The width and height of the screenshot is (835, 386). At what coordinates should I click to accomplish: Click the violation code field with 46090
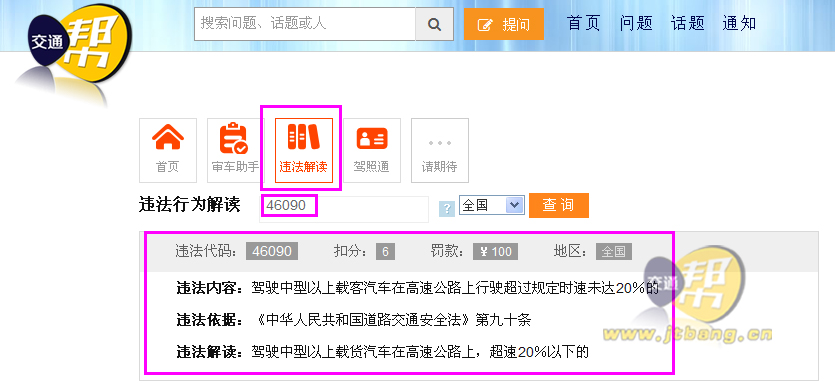(x=344, y=209)
